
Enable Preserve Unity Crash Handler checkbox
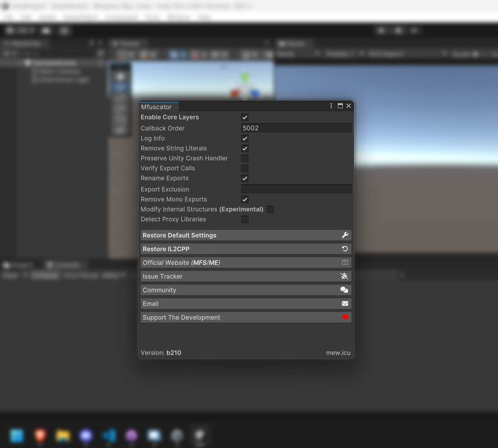click(x=245, y=158)
